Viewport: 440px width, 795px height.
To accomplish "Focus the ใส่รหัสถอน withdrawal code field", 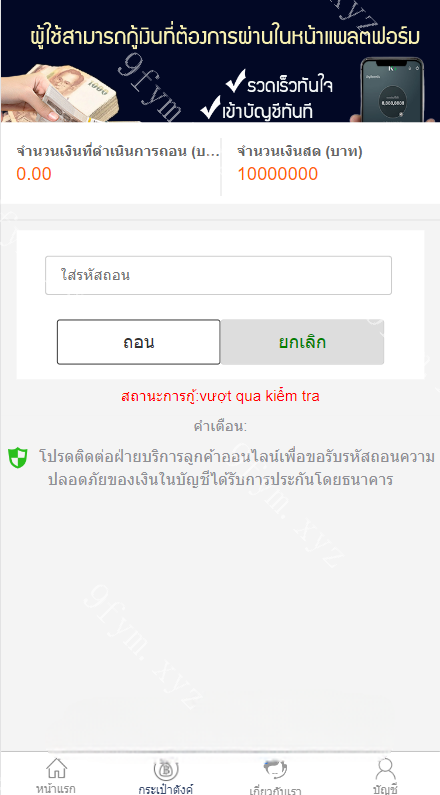I will (x=218, y=275).
